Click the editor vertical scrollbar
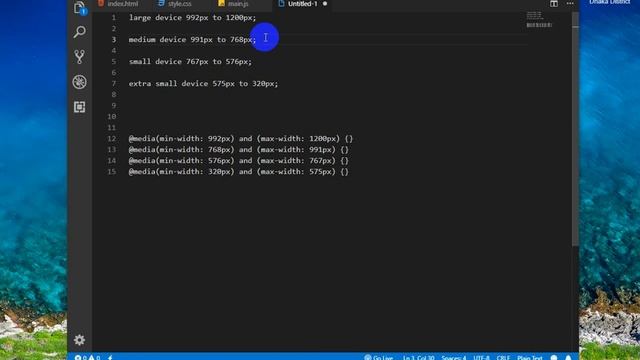 tap(575, 129)
